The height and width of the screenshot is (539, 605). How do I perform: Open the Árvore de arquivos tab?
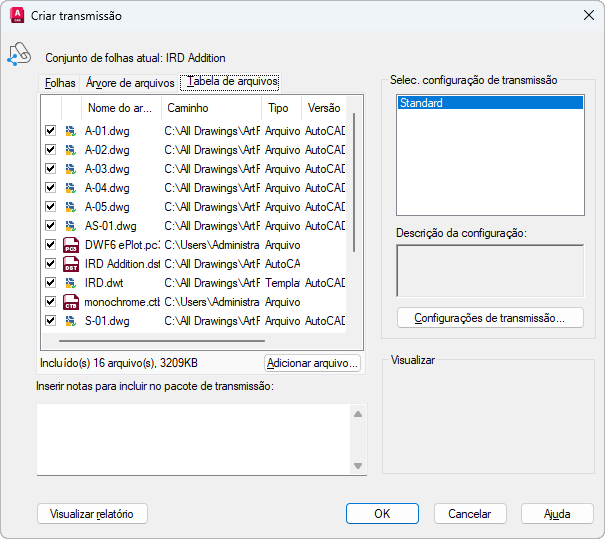pos(130,82)
